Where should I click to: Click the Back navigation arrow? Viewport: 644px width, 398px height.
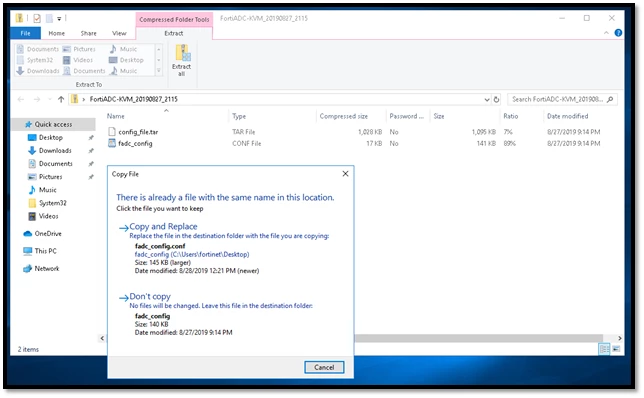[21, 99]
